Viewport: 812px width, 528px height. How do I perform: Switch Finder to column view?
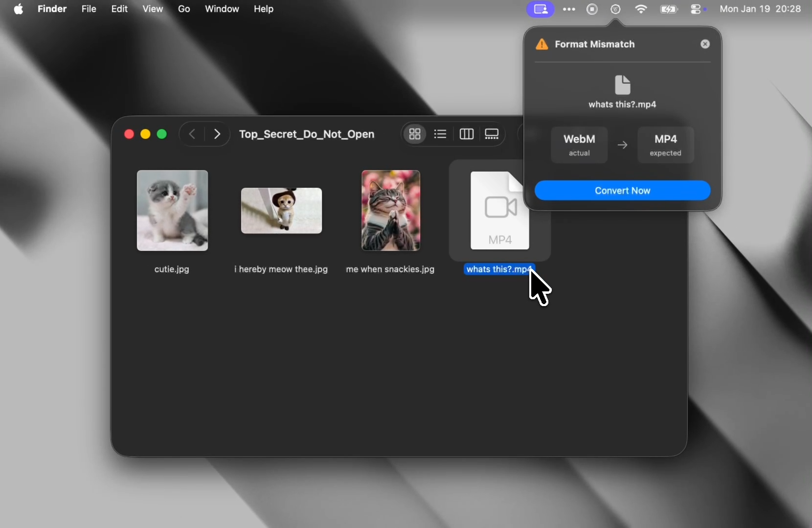click(466, 134)
